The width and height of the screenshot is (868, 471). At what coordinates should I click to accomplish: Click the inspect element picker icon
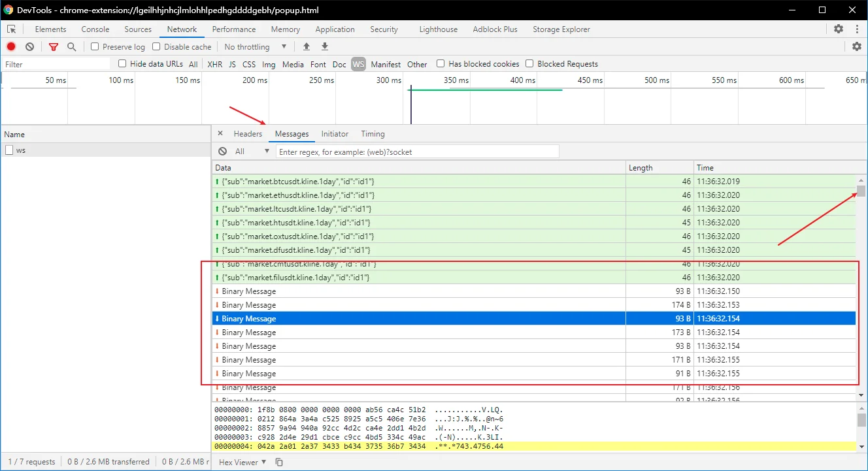point(12,29)
